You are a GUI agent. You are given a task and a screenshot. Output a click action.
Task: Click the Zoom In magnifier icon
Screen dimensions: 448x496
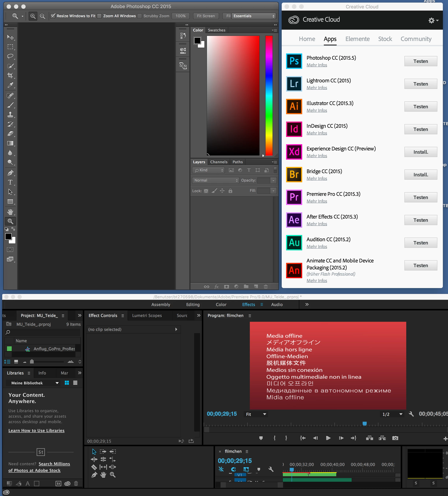pos(33,16)
